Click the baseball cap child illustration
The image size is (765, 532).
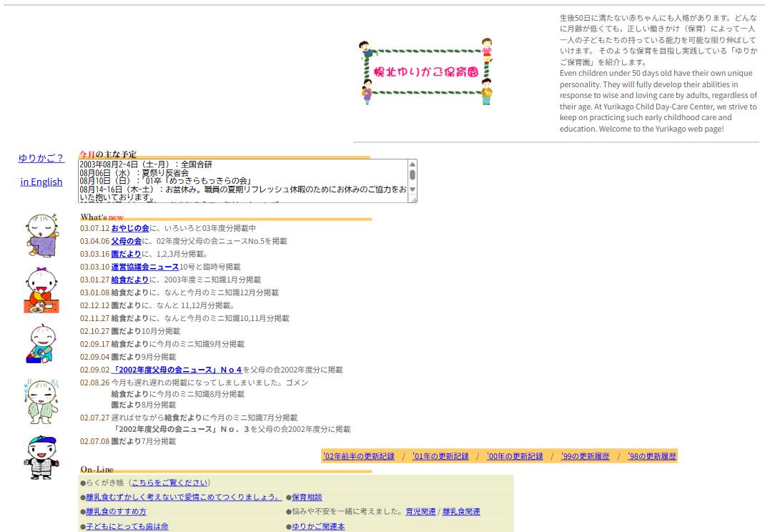point(41,458)
